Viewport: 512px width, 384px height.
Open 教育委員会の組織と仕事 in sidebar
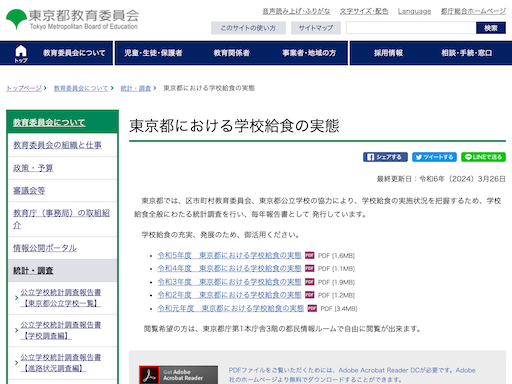[x=57, y=145]
